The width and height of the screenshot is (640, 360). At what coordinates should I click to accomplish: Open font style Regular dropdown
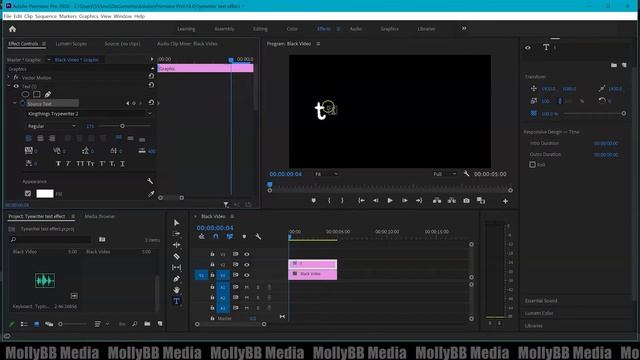pos(51,126)
